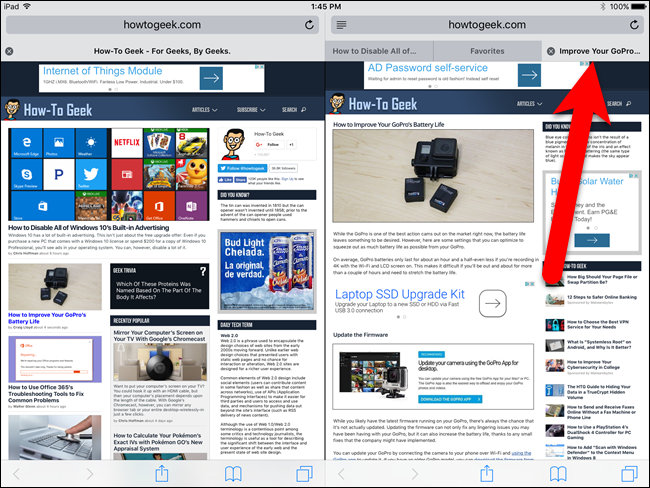Expand the Articles menu in left pane

[x=204, y=110]
